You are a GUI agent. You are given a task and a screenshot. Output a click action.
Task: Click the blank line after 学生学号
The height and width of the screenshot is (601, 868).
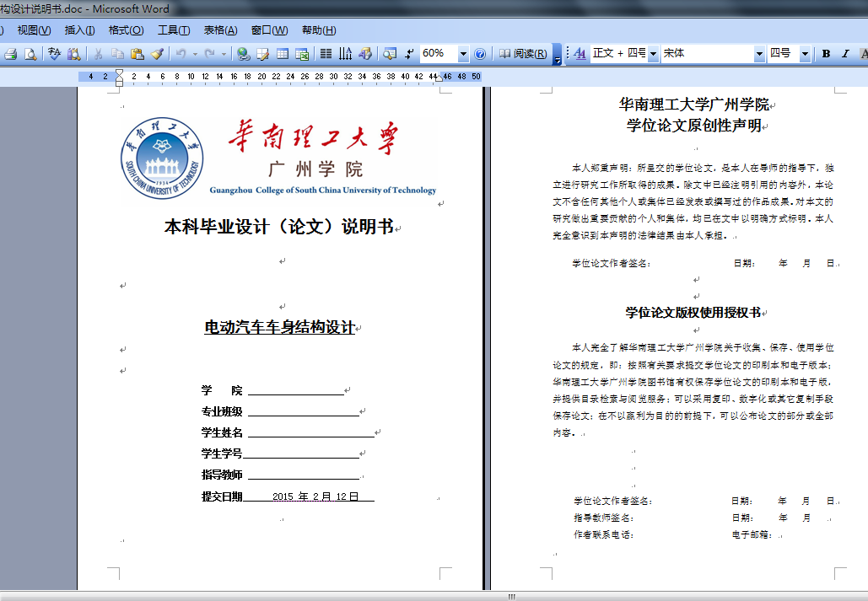click(x=301, y=454)
